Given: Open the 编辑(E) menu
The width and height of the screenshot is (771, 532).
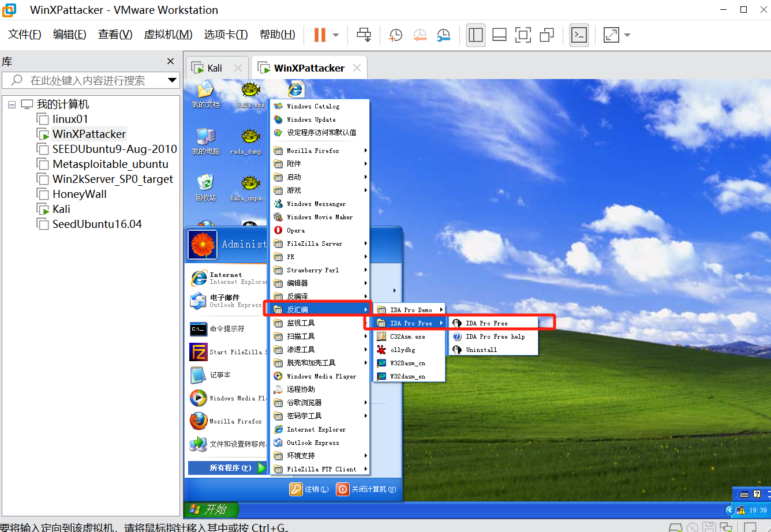Looking at the screenshot, I should coord(69,35).
